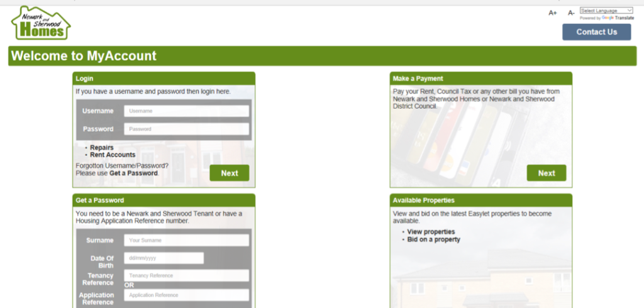Image resolution: width=644 pixels, height=308 pixels.
Task: Open the Bid on a property link
Action: (434, 239)
